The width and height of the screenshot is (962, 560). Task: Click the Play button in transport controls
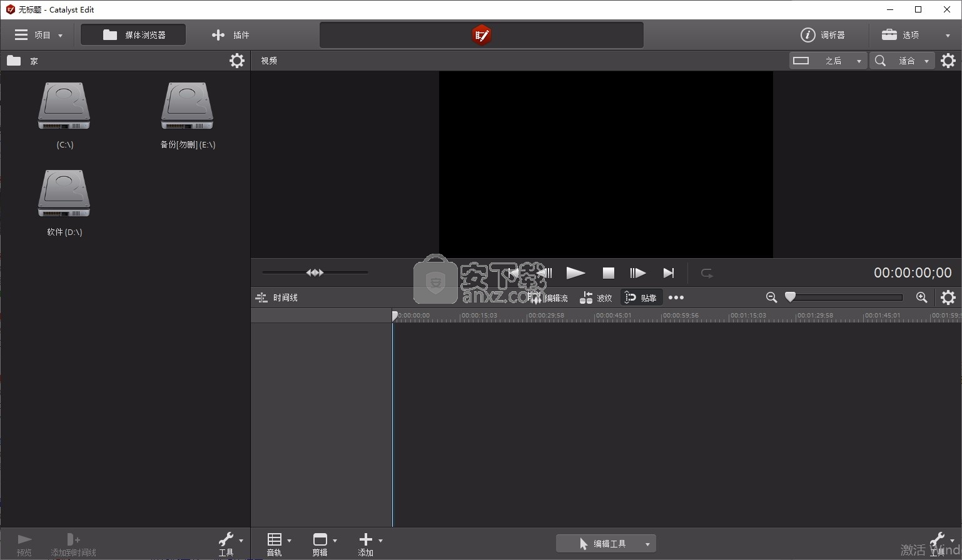point(575,273)
